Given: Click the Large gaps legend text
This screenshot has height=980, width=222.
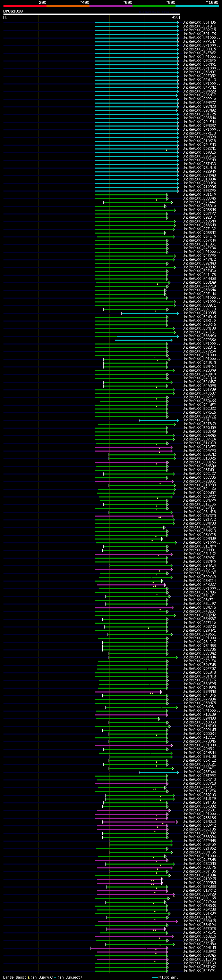Looking at the screenshot, I should click(x=15, y=977).
